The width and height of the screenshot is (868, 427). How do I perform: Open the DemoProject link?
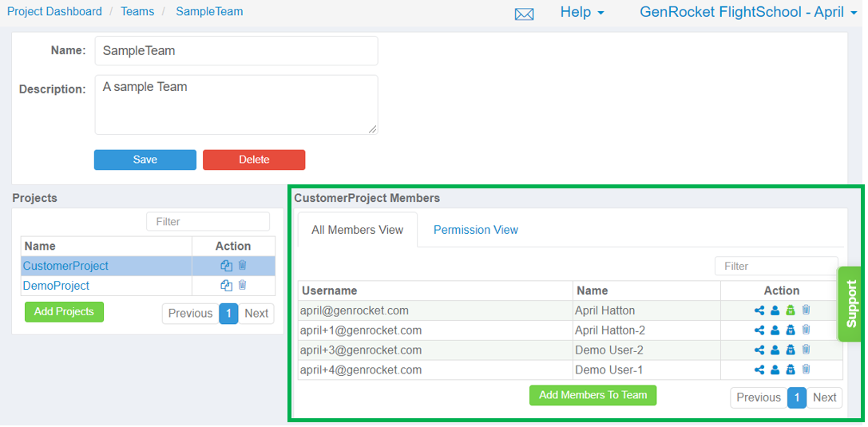tap(56, 286)
